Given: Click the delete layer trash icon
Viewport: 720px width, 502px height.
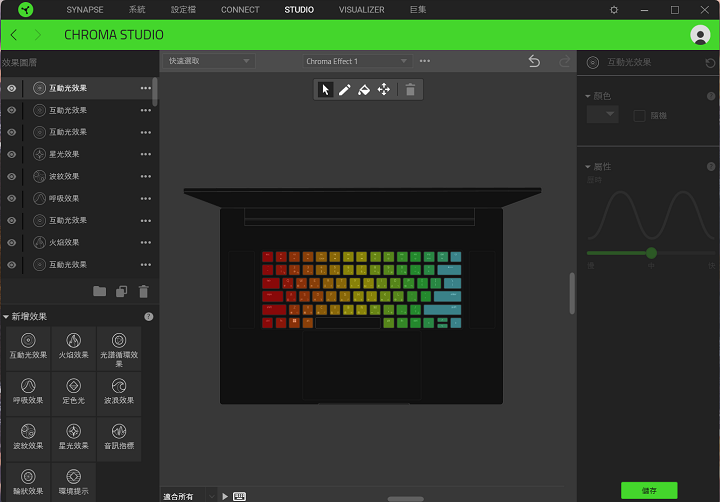Looking at the screenshot, I should click(144, 291).
